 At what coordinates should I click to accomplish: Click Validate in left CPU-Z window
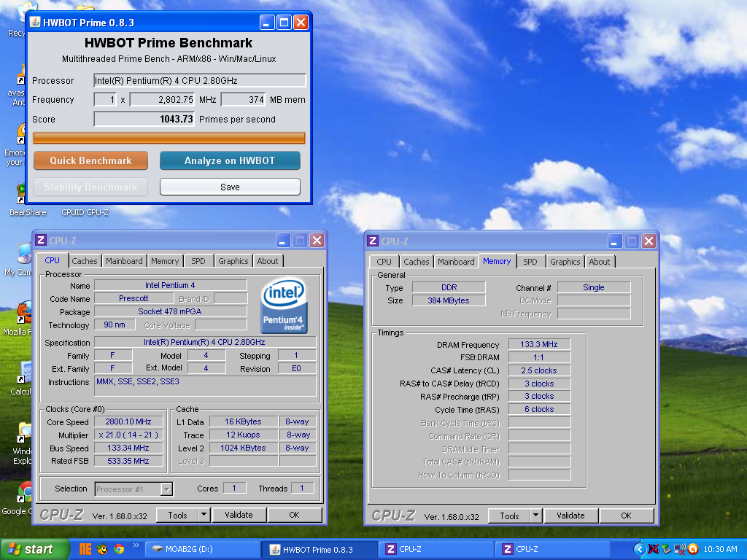coord(239,515)
